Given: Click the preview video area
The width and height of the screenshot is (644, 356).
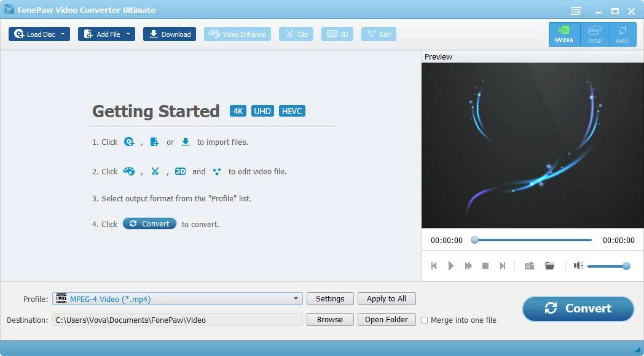Looking at the screenshot, I should point(532,145).
